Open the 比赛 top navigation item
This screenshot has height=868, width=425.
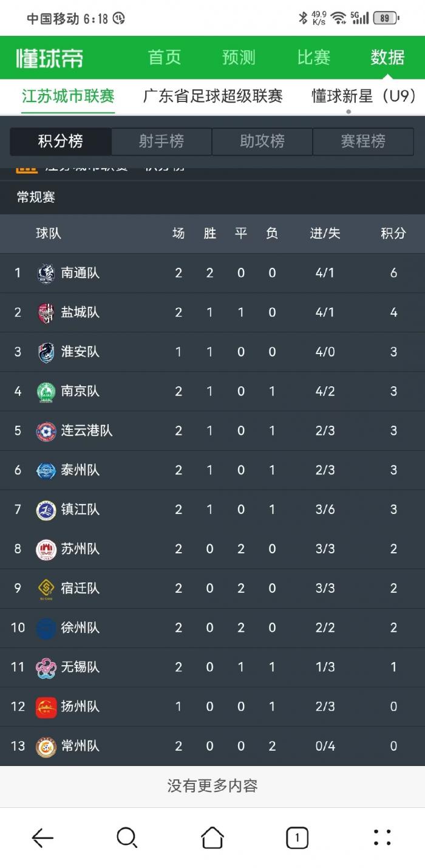click(314, 58)
